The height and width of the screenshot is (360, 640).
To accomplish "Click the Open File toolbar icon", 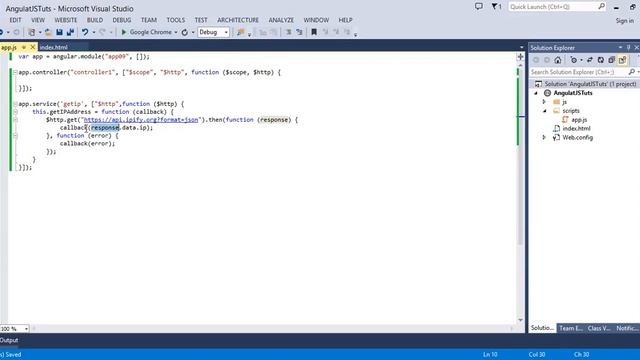I will [48, 32].
